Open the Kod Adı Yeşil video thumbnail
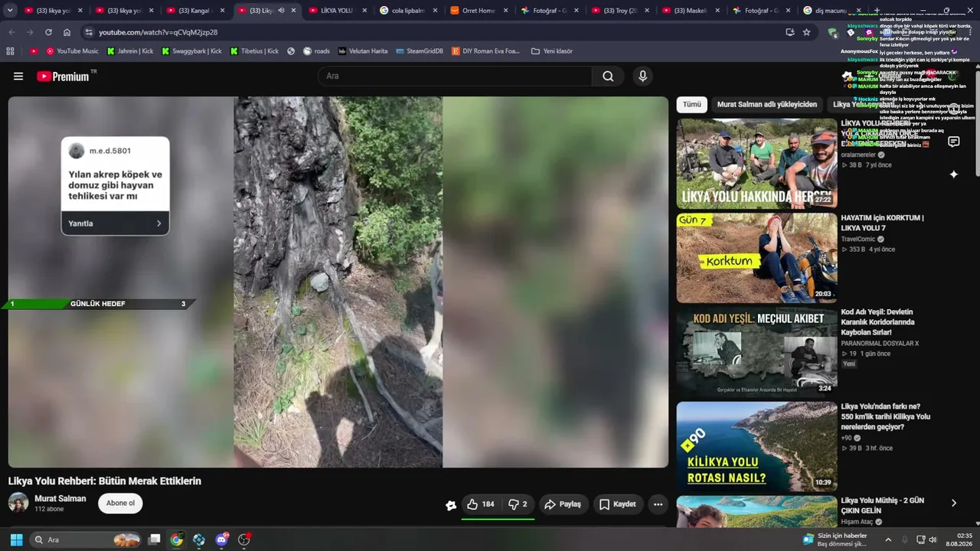Viewport: 980px width, 551px height. [x=756, y=353]
